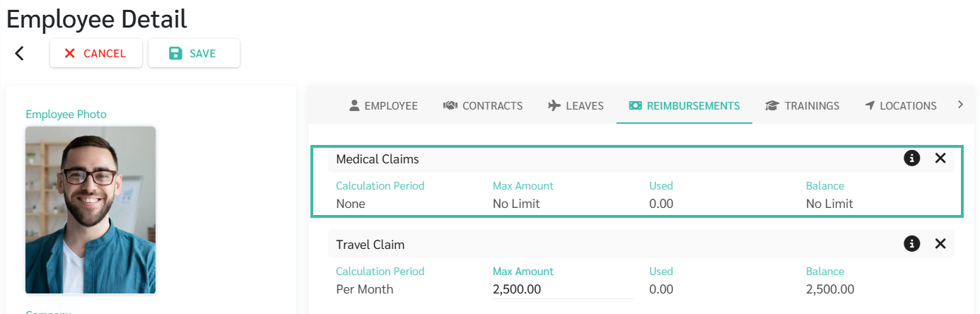This screenshot has width=980, height=314.
Task: Go to the Trainings tab
Action: 803,105
